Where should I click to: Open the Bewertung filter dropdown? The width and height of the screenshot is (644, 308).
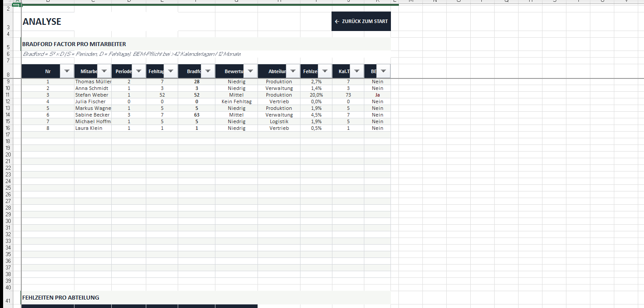pyautogui.click(x=250, y=71)
